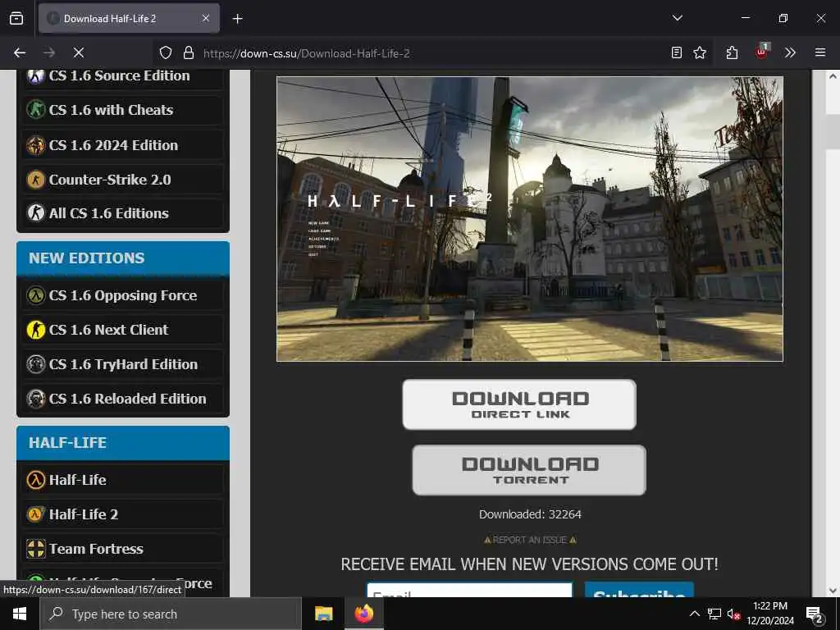Expand more toolbar tools chevron
The width and height of the screenshot is (840, 630).
[x=790, y=52]
